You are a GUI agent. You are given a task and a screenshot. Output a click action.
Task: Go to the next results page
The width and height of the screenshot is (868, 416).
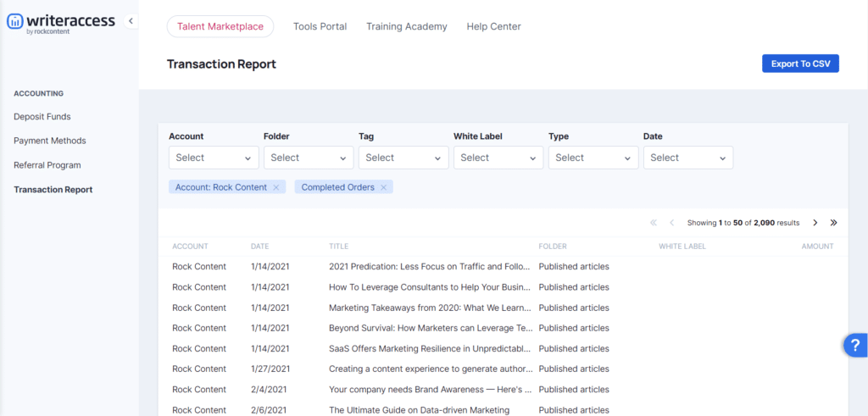click(815, 223)
